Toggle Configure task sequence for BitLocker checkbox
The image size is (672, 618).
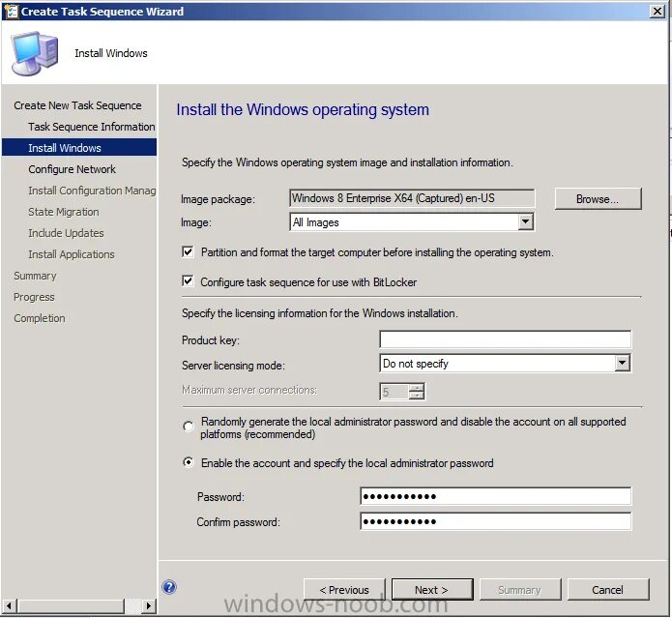188,281
